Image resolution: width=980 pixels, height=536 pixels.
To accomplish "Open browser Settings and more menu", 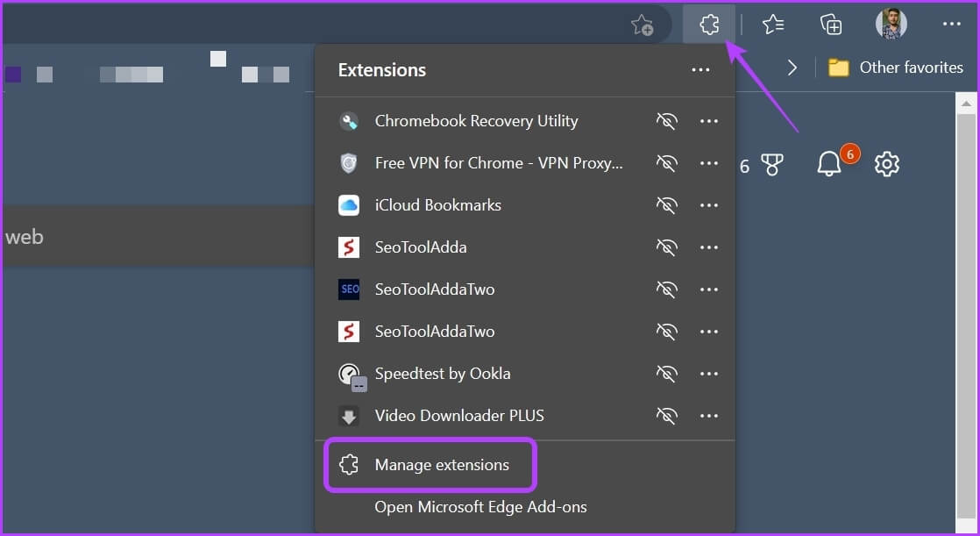I will pyautogui.click(x=951, y=25).
